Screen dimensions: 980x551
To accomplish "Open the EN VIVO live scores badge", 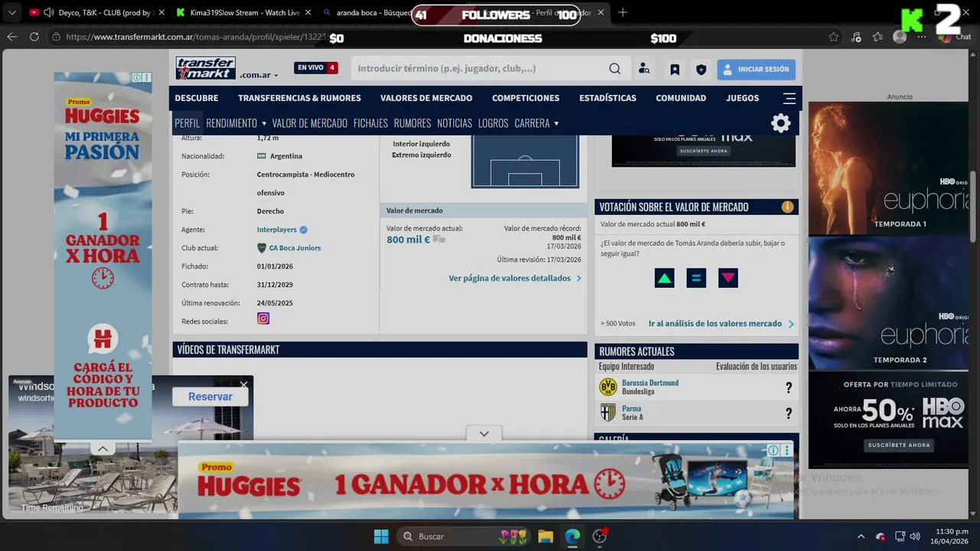I will click(x=316, y=68).
